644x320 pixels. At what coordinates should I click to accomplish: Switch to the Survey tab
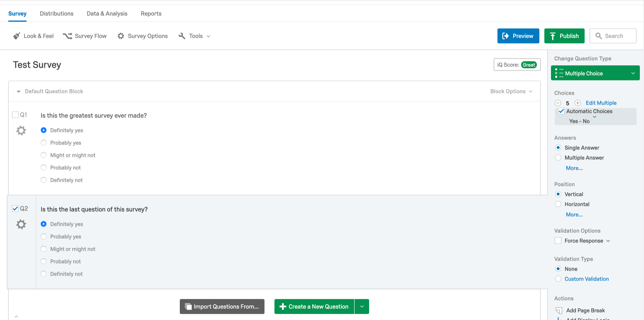coord(17,14)
